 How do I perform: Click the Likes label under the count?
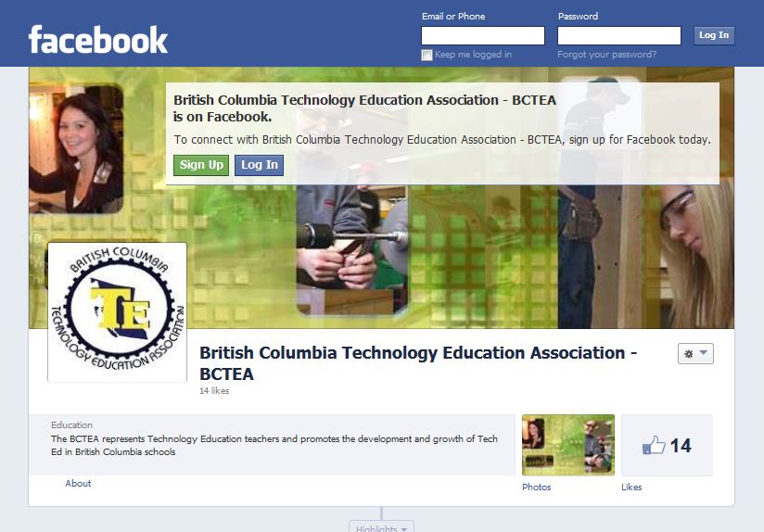[x=631, y=487]
